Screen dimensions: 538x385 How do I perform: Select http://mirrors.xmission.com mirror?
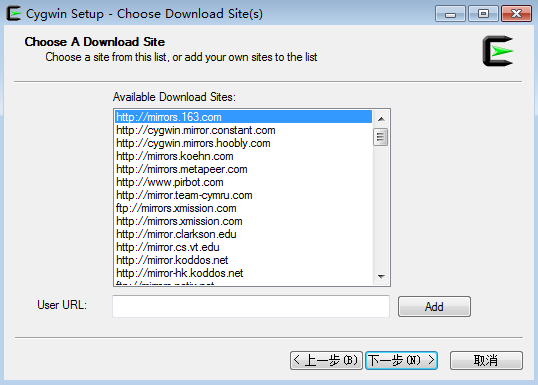(244, 221)
